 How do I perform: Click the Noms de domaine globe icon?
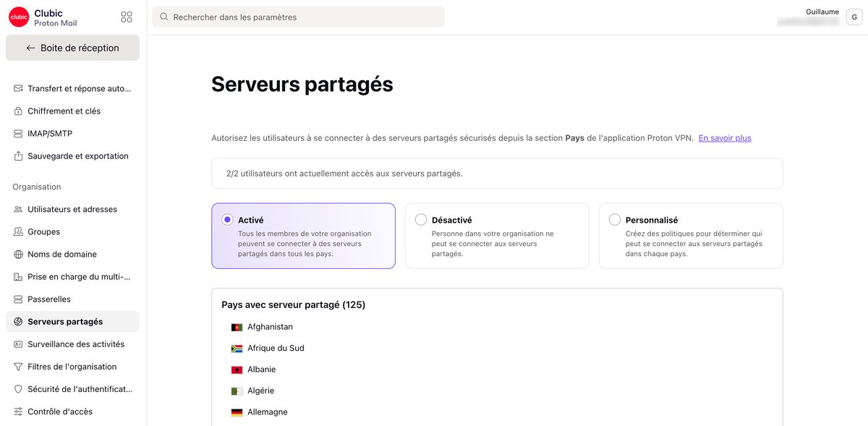(18, 254)
